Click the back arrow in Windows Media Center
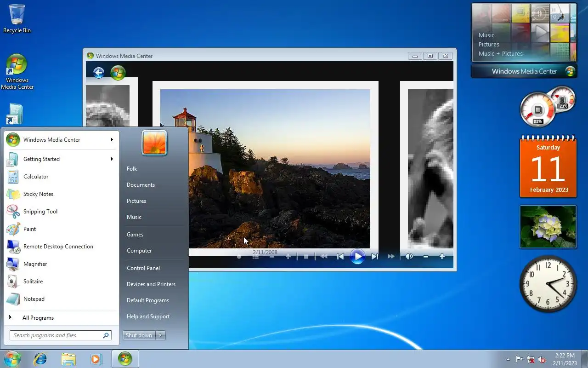Screen dimensions: 588x368 point(99,72)
